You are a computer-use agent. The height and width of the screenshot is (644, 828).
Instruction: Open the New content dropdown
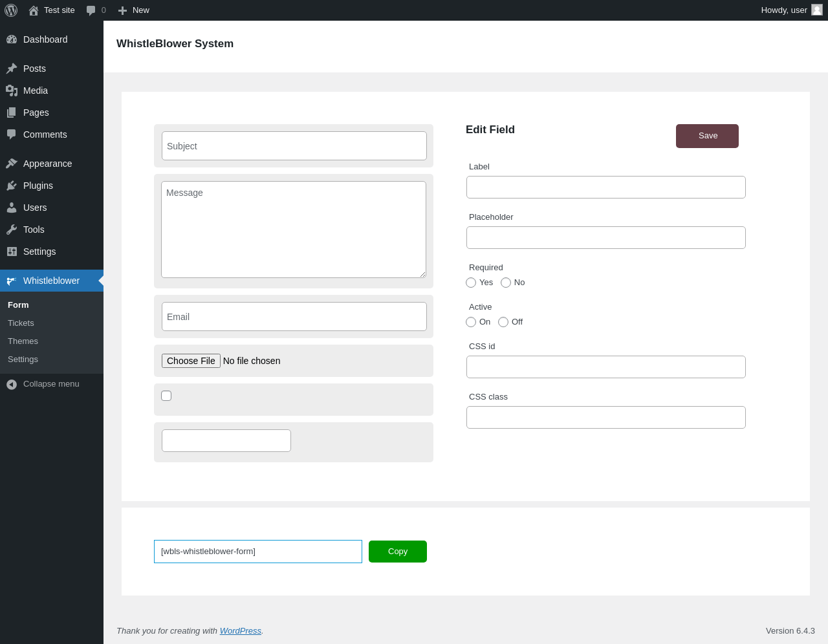click(x=134, y=10)
